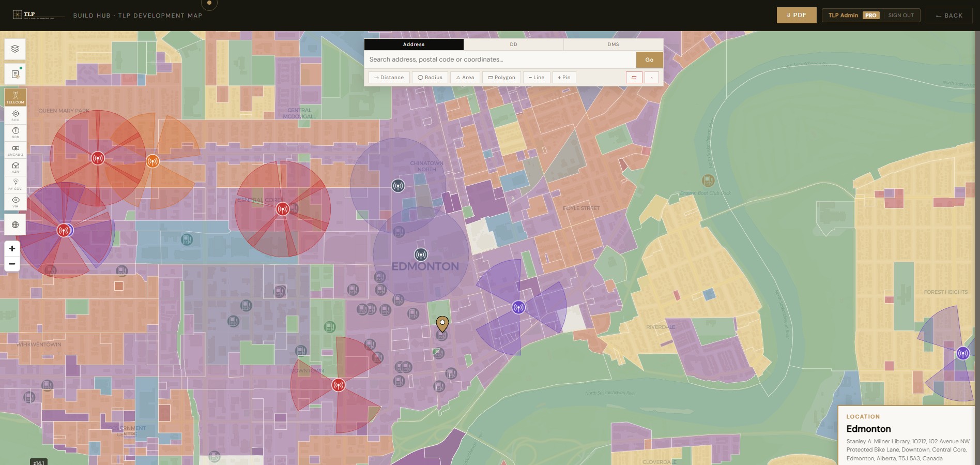Select the gold location pin marker

coord(442,324)
